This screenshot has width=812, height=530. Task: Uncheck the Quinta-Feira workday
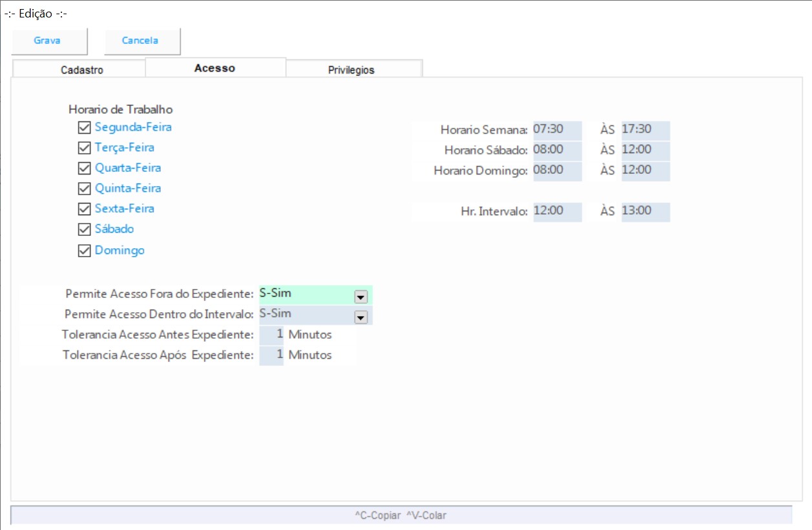83,189
